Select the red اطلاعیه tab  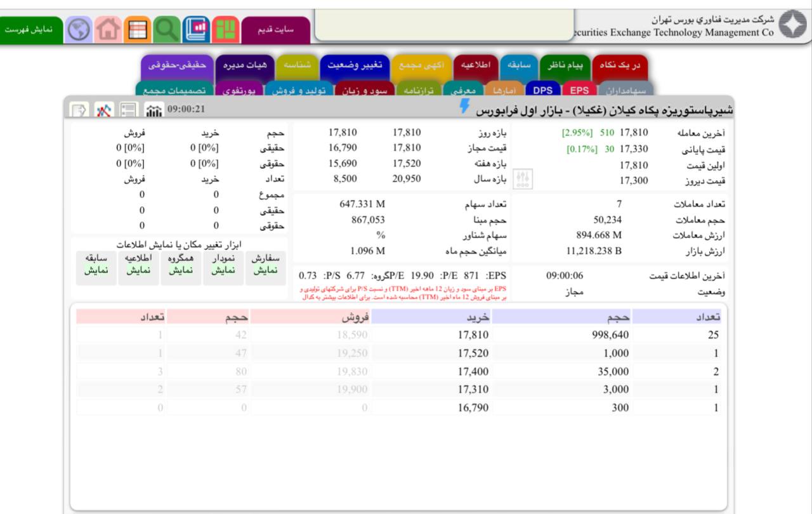coord(476,66)
